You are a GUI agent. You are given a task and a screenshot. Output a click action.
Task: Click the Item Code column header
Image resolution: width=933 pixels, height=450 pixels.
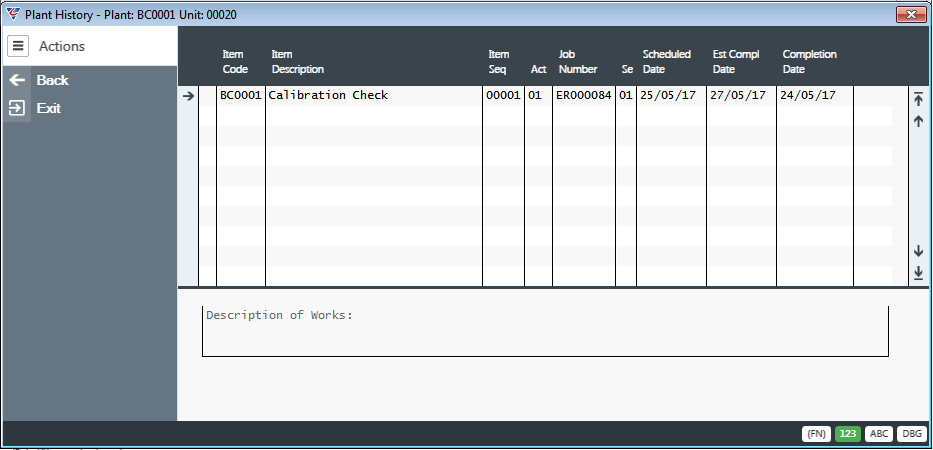click(x=233, y=61)
